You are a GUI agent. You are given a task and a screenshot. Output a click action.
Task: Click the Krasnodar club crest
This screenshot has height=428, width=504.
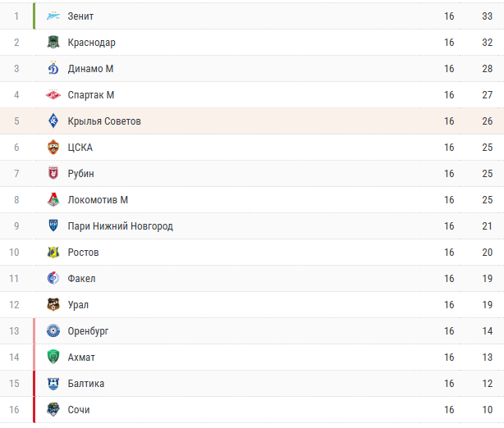53,42
